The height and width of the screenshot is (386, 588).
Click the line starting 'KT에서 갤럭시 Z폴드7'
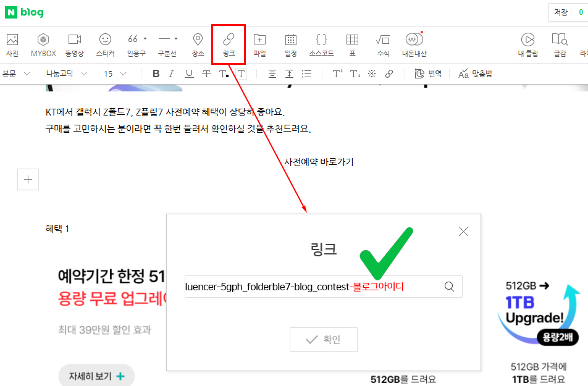165,112
